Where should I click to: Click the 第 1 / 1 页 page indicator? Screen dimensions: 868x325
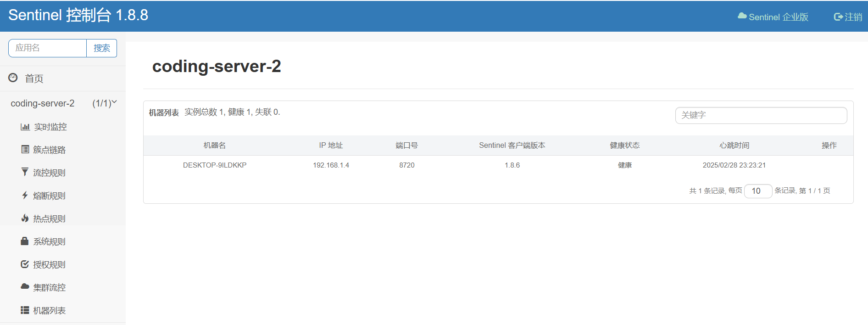point(814,191)
